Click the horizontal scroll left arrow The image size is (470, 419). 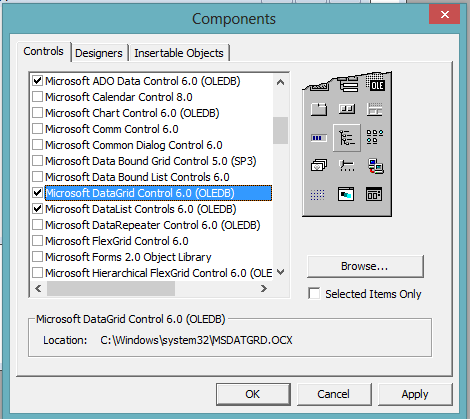38,288
